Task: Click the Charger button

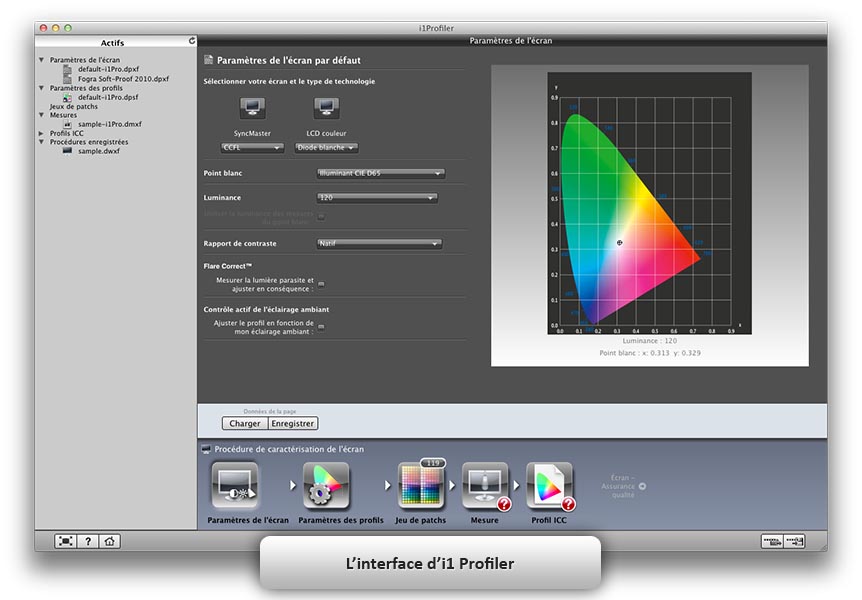Action: point(245,423)
